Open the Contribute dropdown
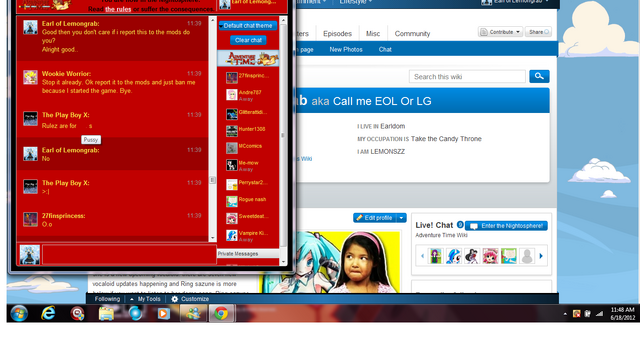The image size is (640, 360). coord(500,32)
